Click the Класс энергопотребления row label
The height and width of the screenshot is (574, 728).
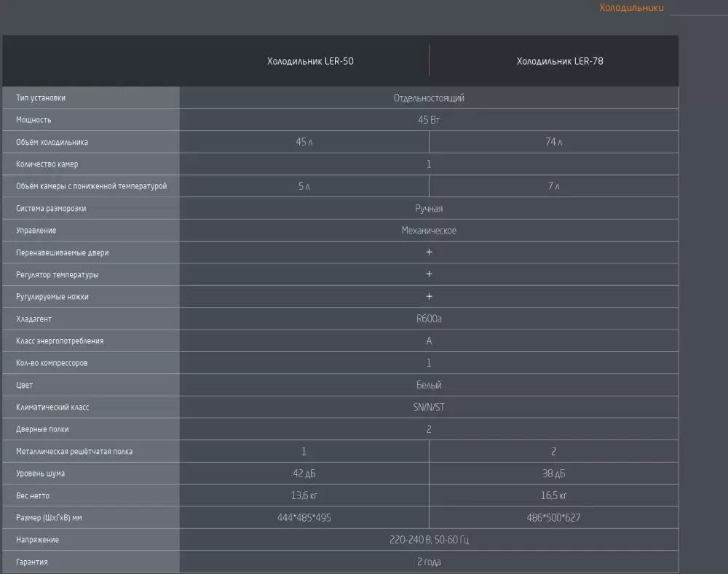(x=60, y=341)
